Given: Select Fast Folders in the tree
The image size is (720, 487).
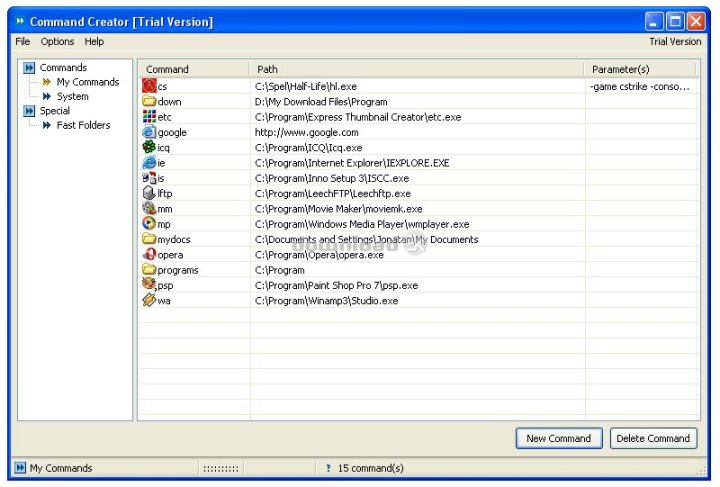Looking at the screenshot, I should (83, 125).
